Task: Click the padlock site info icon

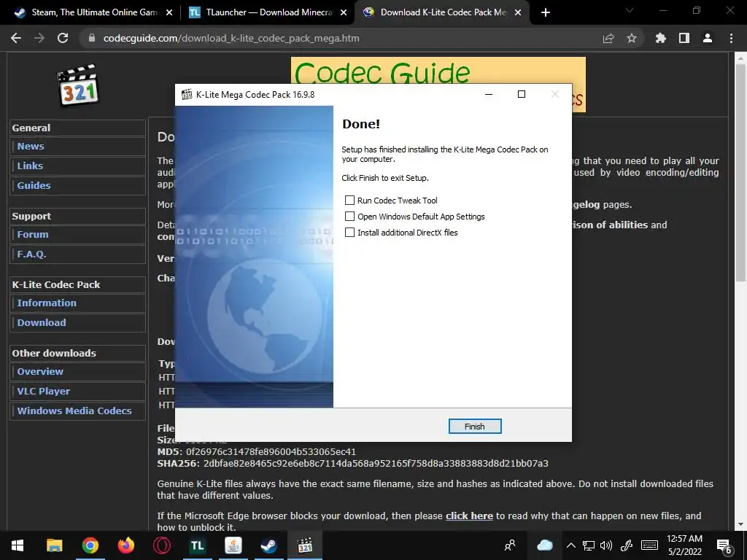Action: click(x=92, y=38)
